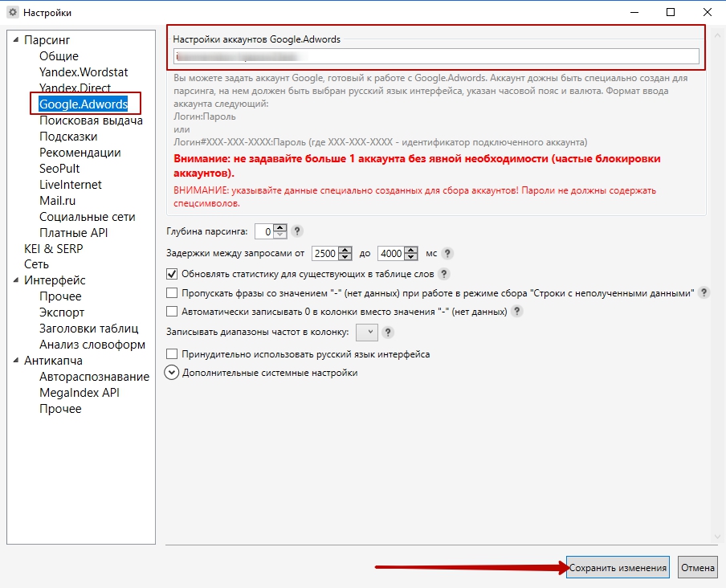Expand Дополнительные системные настройки section
This screenshot has height=588, width=726.
point(172,373)
